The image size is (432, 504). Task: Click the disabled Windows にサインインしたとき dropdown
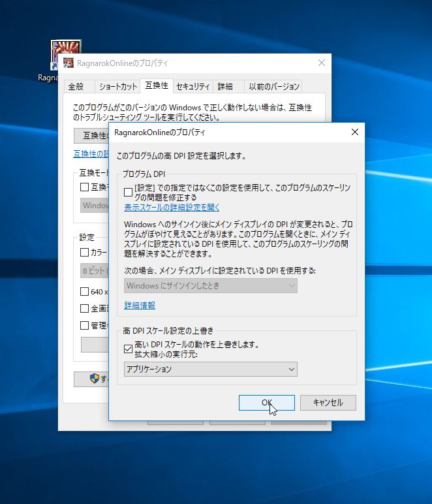point(211,286)
